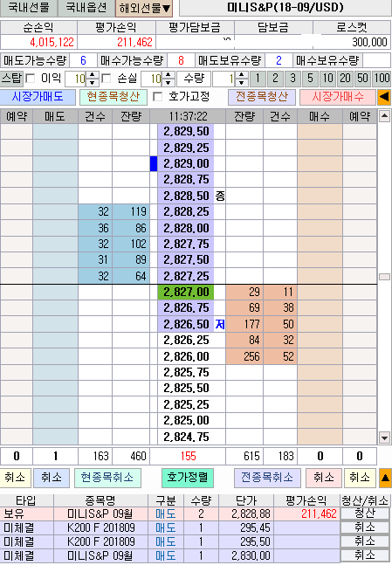Screen dimensions: 392x572
Task: Click the 호가정렬 button
Action: [x=188, y=478]
